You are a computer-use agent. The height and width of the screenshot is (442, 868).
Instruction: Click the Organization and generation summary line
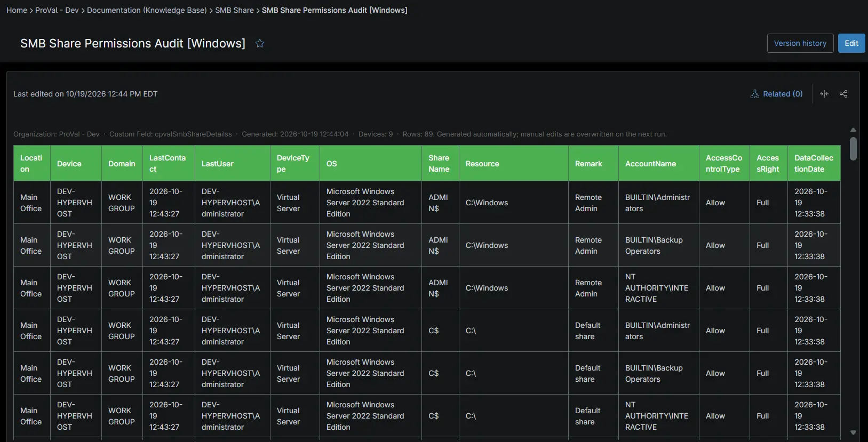coord(340,134)
